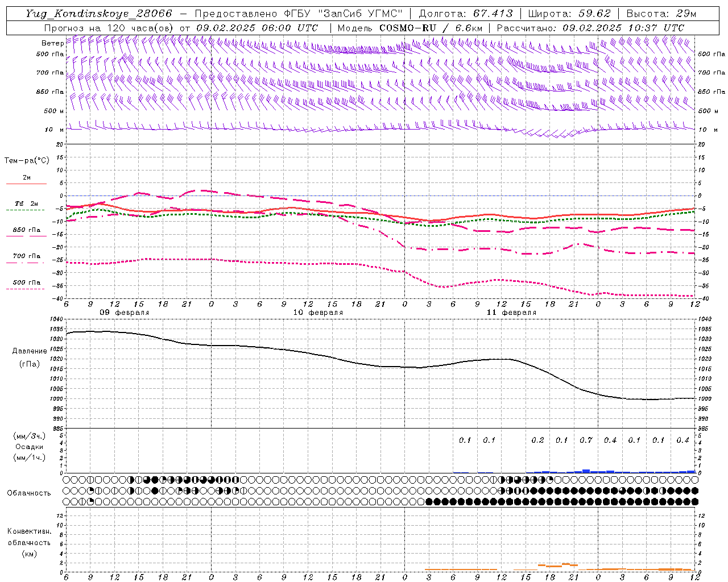Click the 09 февраля date label
This screenshot has width=728, height=582.
(x=125, y=313)
